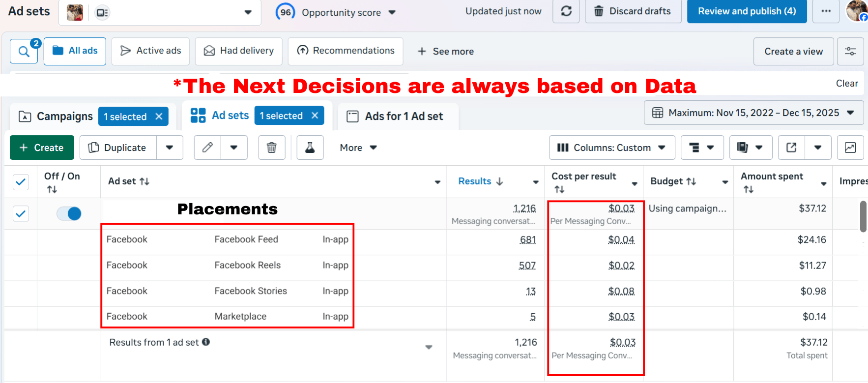Click the green Create button
The height and width of the screenshot is (383, 868).
(x=42, y=147)
